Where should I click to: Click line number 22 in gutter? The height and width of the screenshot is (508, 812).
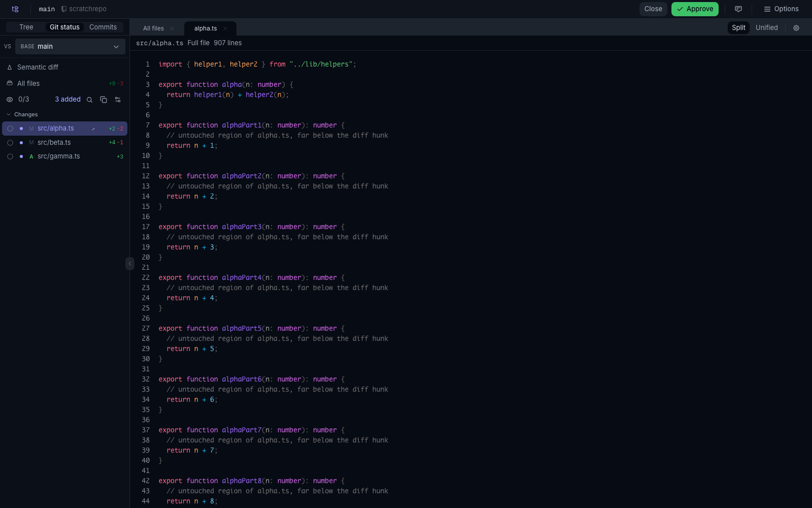pos(146,278)
